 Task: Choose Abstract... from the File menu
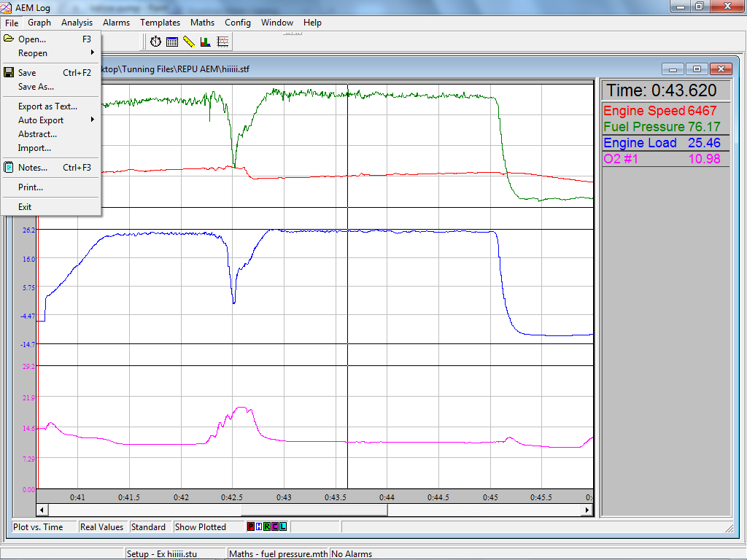point(51,134)
